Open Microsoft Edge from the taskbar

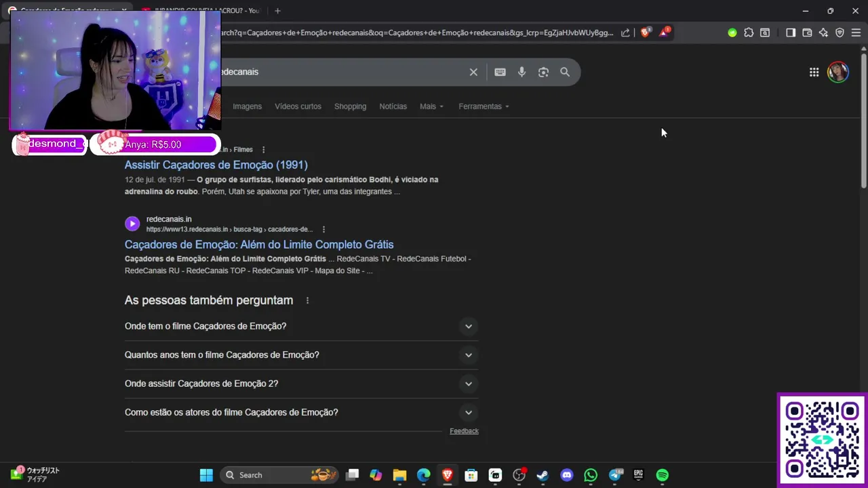423,475
